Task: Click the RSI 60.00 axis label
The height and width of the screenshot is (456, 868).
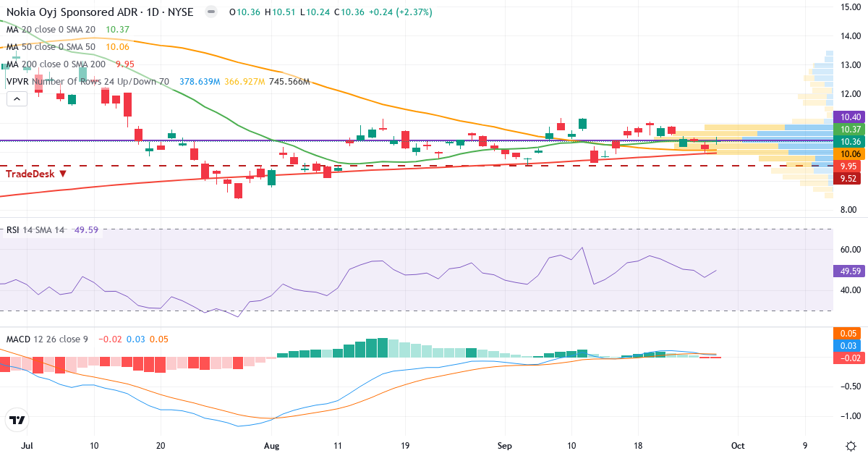Action: point(849,250)
